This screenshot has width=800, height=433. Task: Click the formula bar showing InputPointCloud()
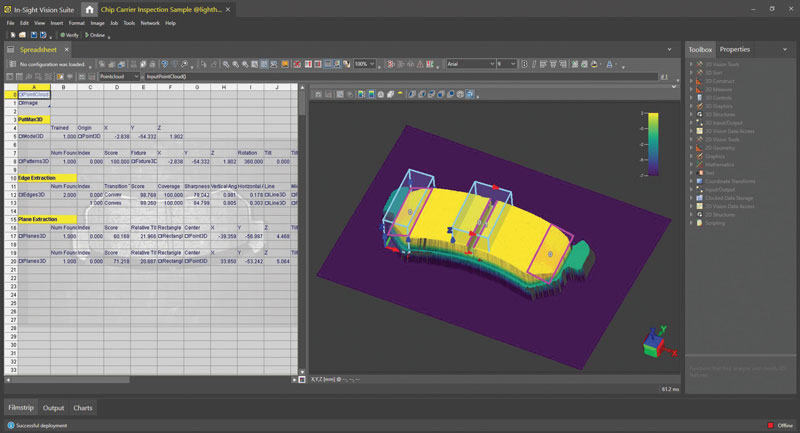(401, 77)
